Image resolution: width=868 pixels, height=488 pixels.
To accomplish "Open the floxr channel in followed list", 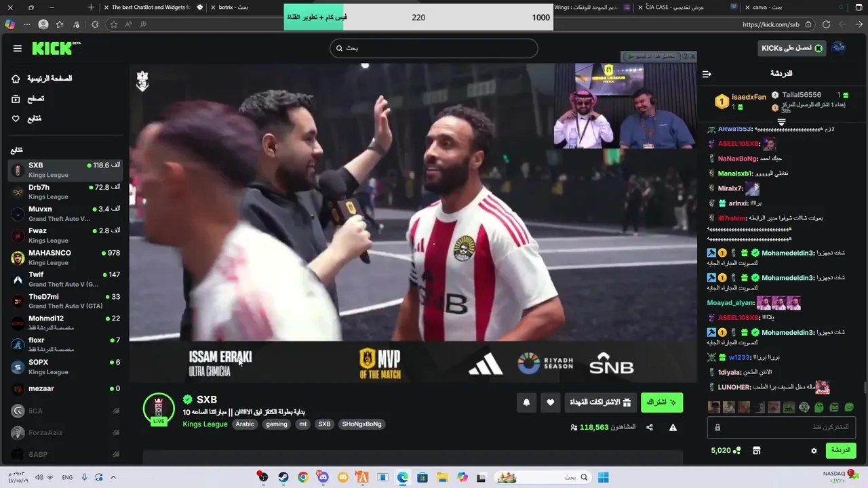I will tap(65, 344).
